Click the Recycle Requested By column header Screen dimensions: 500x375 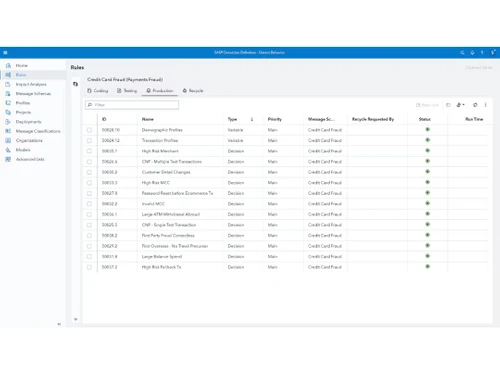point(373,119)
